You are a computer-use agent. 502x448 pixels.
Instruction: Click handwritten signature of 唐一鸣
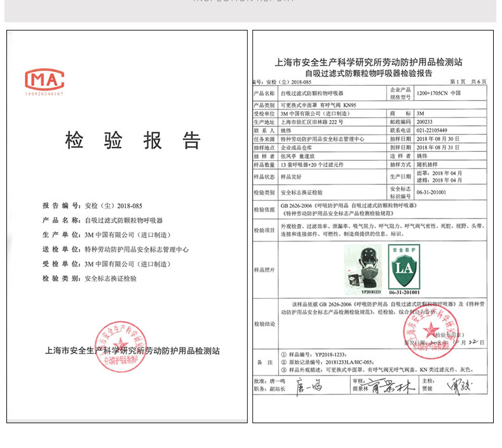[309, 386]
